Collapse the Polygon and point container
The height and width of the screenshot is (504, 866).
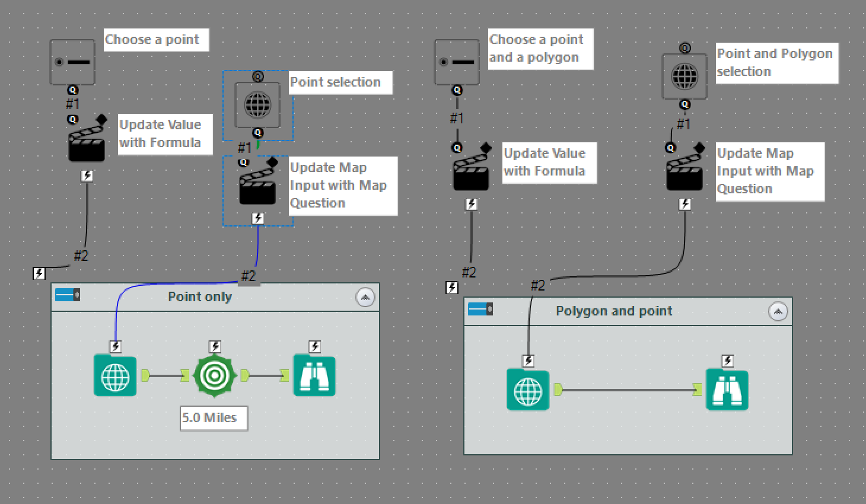click(x=778, y=311)
